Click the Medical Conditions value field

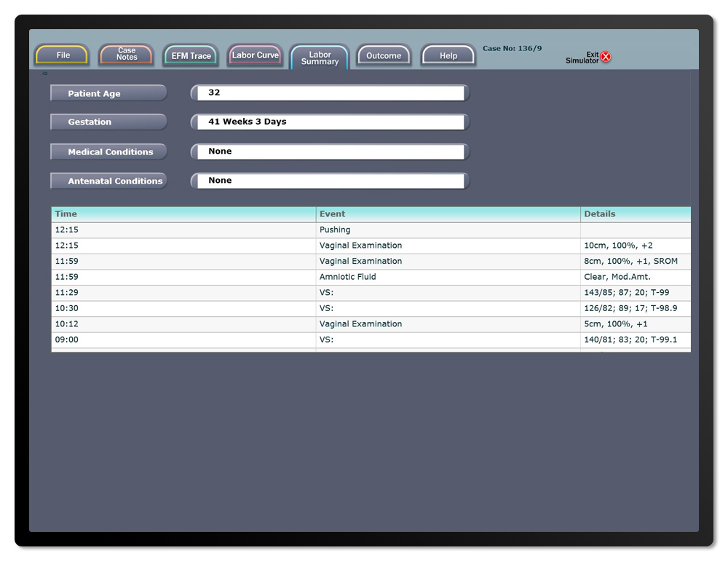pos(331,152)
